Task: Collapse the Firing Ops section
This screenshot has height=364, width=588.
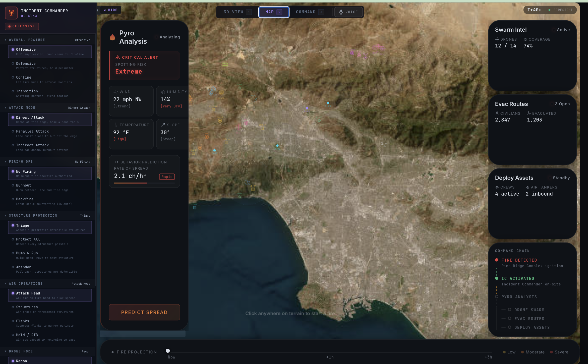Action: pyautogui.click(x=6, y=162)
